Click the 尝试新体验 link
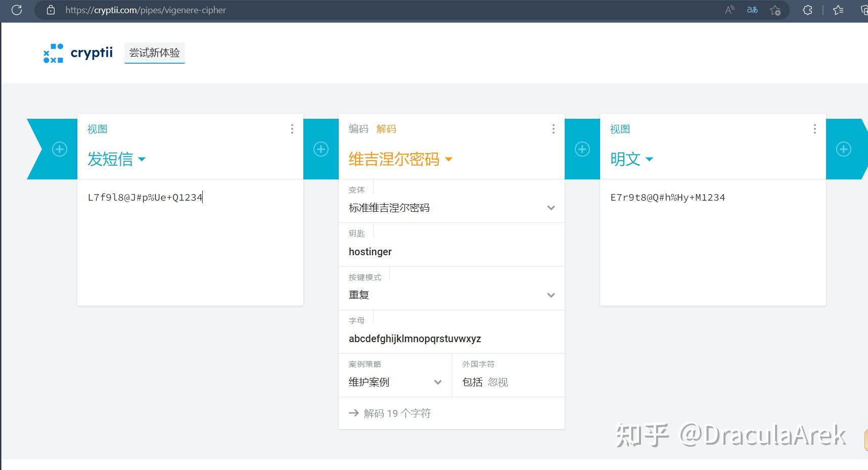This screenshot has height=470, width=868. [x=155, y=53]
